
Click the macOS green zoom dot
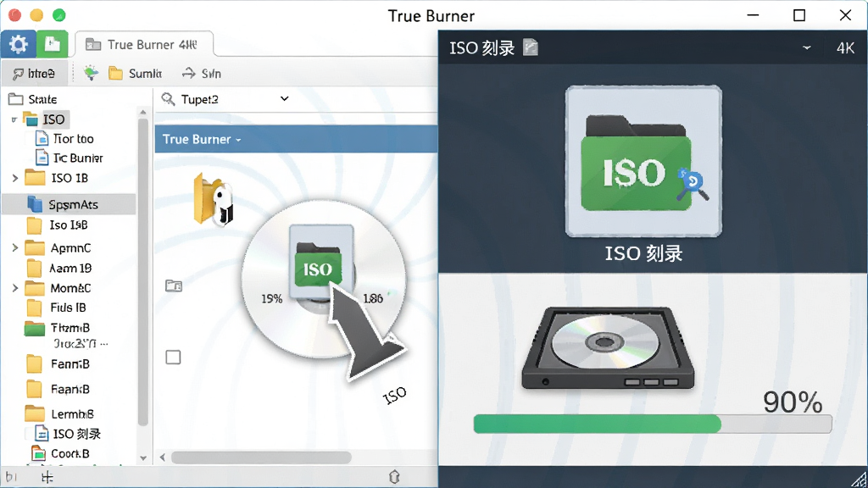point(58,15)
